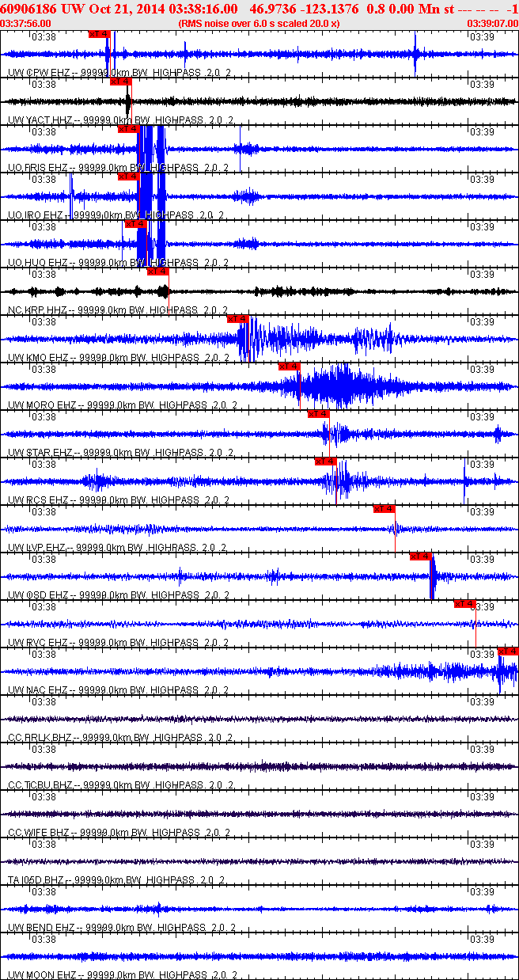Screen dimensions: 519x980
Task: Click the red pick marker on OSD trace
Action: [421, 556]
